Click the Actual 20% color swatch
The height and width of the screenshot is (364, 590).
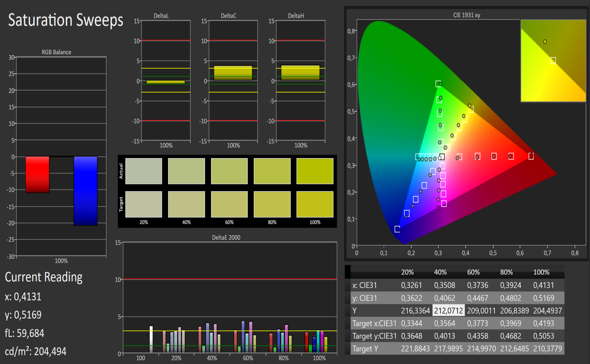click(144, 171)
